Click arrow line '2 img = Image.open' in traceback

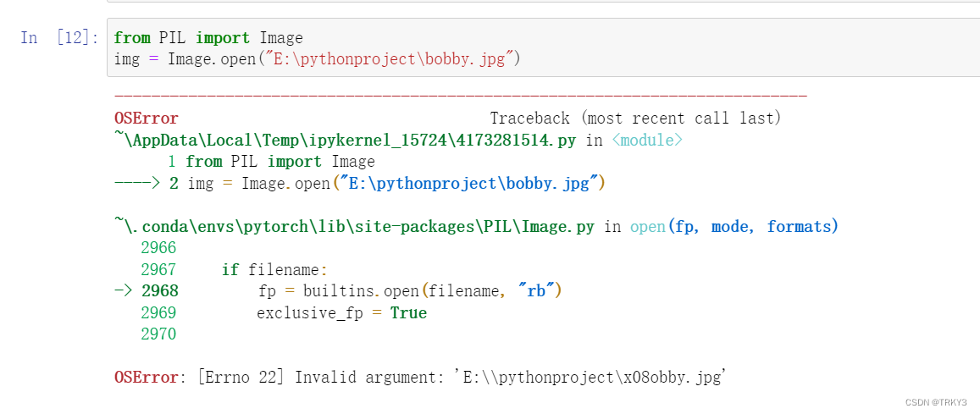click(359, 185)
